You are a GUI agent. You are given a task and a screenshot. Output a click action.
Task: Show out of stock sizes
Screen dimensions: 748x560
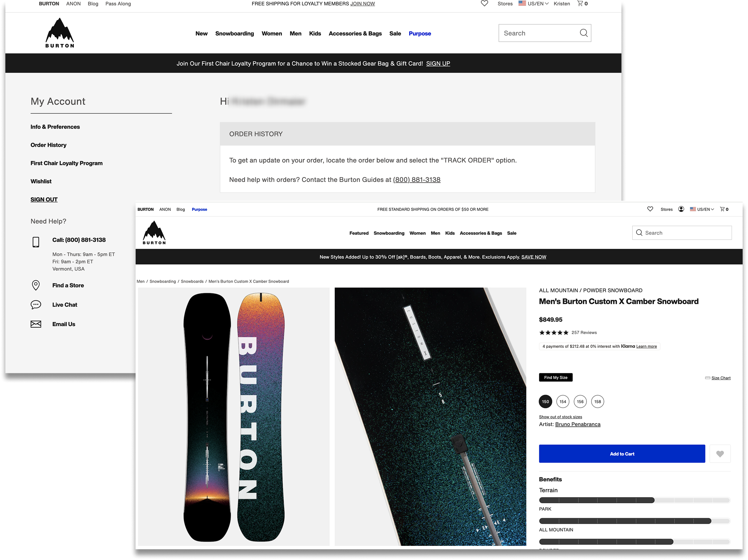click(560, 417)
